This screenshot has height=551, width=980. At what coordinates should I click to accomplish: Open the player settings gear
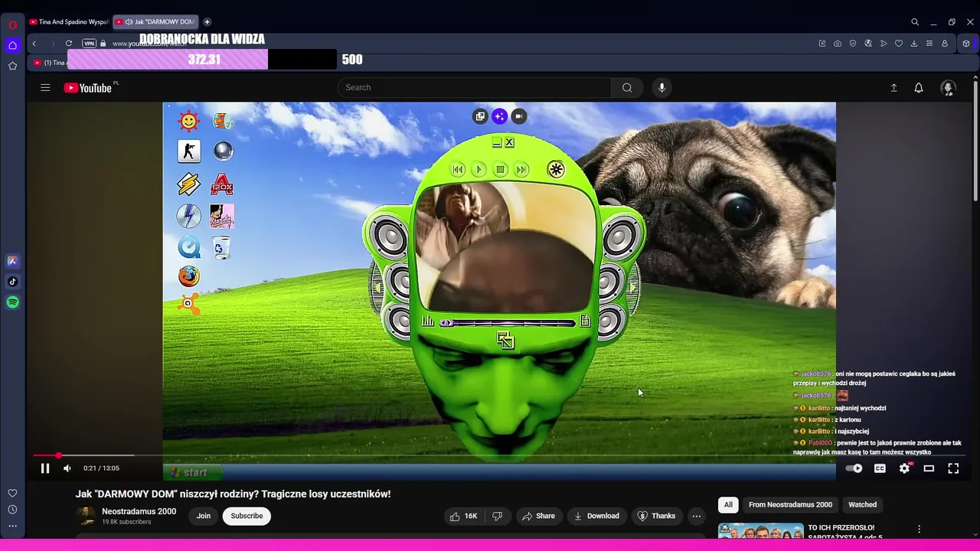point(904,468)
